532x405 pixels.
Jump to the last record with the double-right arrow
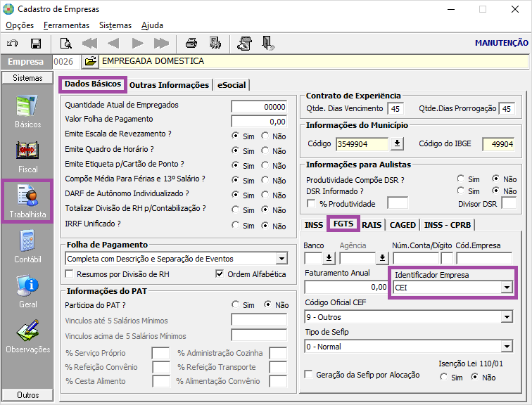tap(161, 44)
